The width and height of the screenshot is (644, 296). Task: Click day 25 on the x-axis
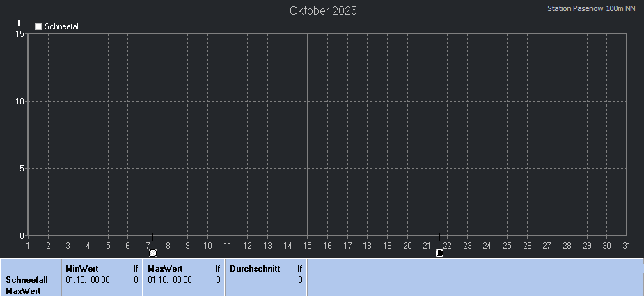[x=507, y=245]
